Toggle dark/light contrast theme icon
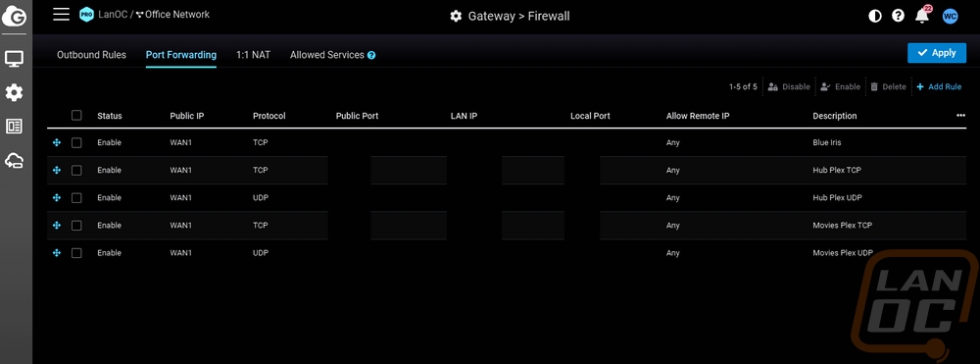Screen dimensions: 980x364 (x=875, y=17)
